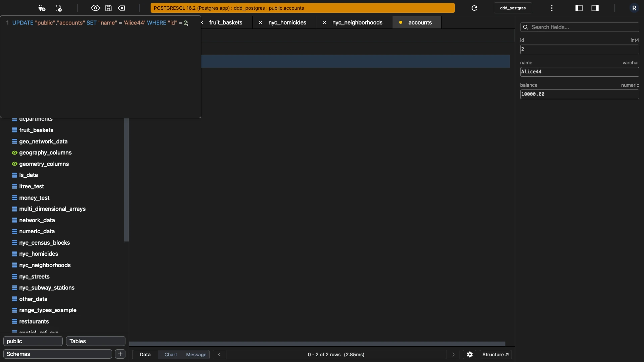Click the plus button beside Schemas
Image resolution: width=644 pixels, height=362 pixels.
(x=120, y=354)
